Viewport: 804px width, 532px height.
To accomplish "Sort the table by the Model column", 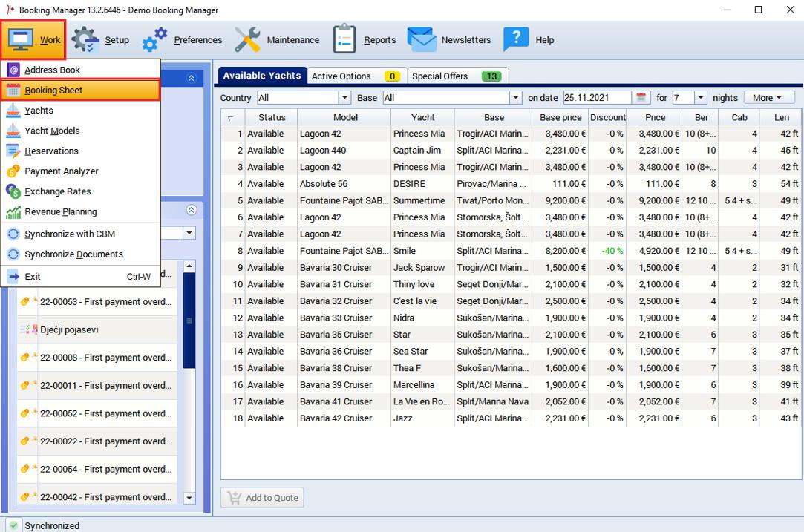I will coord(345,117).
